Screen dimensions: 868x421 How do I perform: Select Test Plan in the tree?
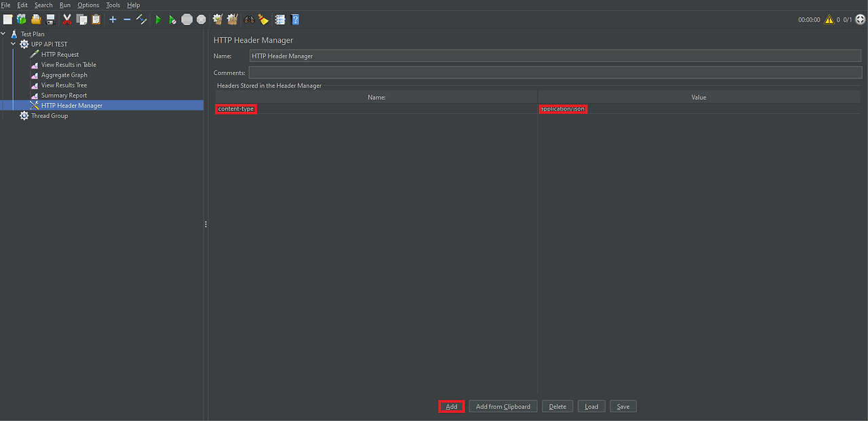tap(33, 34)
